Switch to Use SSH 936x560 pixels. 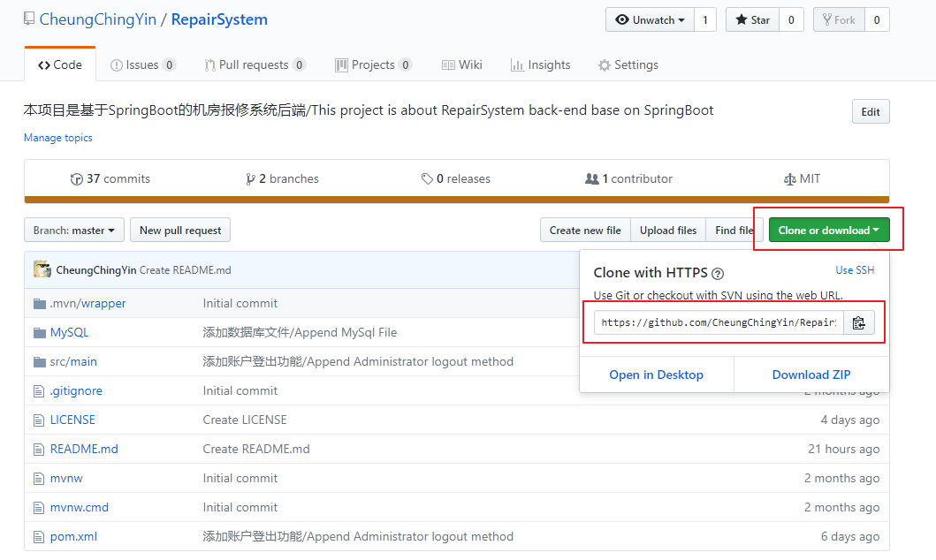pos(855,270)
